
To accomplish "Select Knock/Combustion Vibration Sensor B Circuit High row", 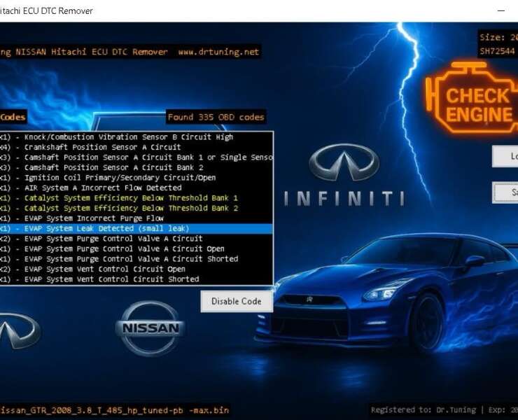I will coord(136,136).
